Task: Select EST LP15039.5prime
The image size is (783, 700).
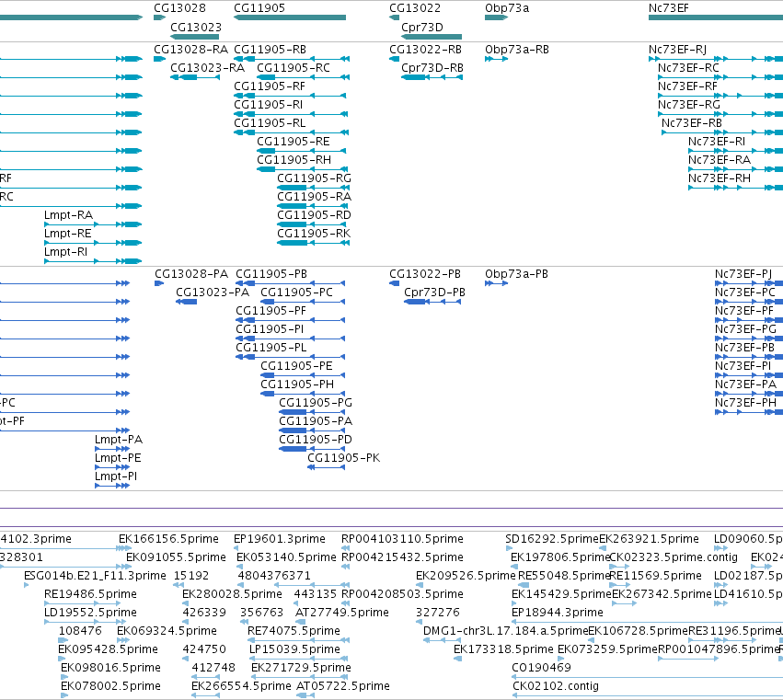Action: [x=294, y=650]
